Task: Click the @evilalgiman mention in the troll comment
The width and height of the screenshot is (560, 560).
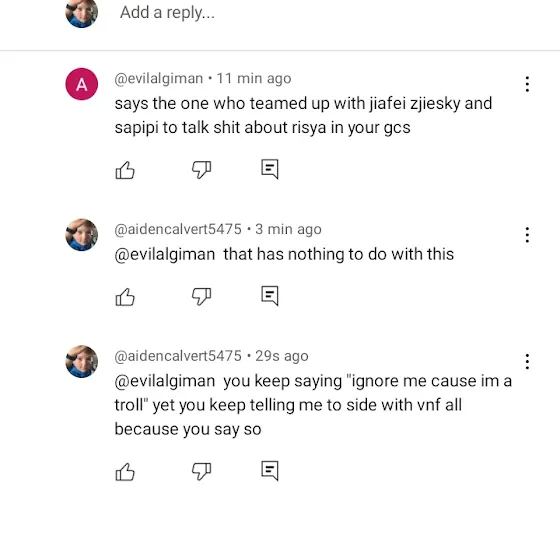Action: tap(165, 381)
